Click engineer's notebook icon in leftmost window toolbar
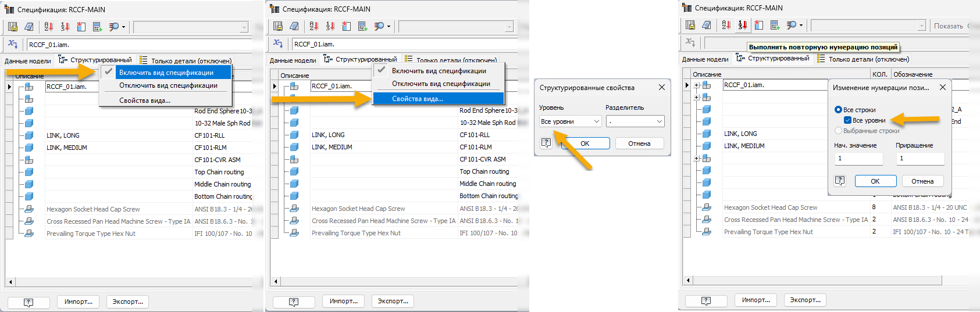 coord(29,27)
